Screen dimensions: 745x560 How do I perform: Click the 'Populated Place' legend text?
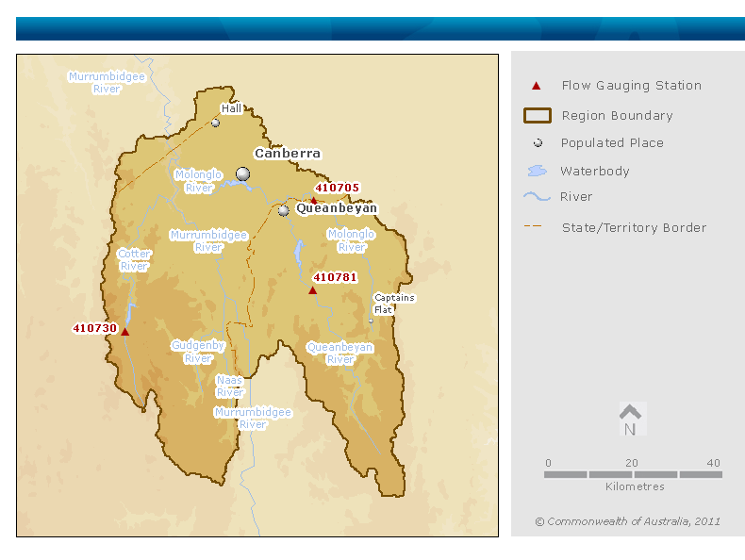[x=612, y=142]
